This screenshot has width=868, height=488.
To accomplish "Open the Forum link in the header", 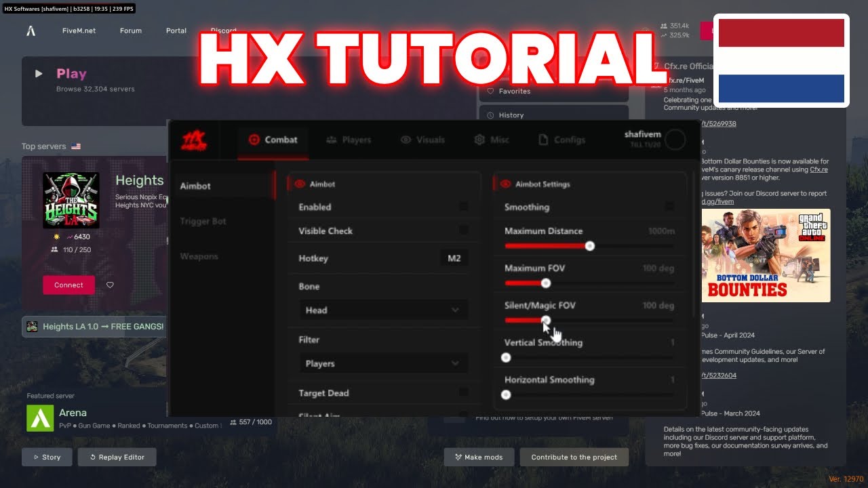I will point(131,30).
